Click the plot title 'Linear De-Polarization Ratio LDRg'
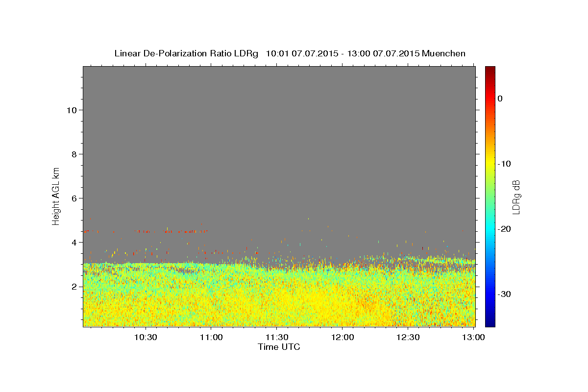 186,53
